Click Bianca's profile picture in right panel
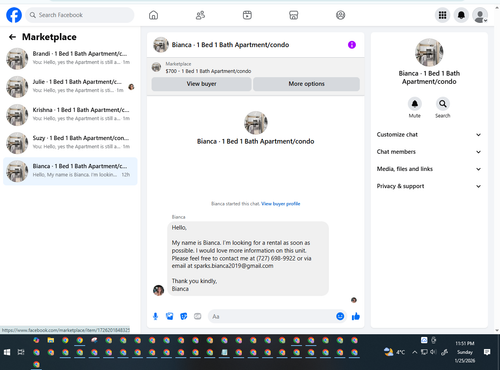 pyautogui.click(x=429, y=52)
